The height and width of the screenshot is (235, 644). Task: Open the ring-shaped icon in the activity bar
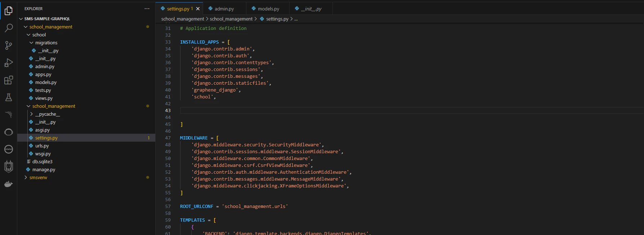[9, 132]
